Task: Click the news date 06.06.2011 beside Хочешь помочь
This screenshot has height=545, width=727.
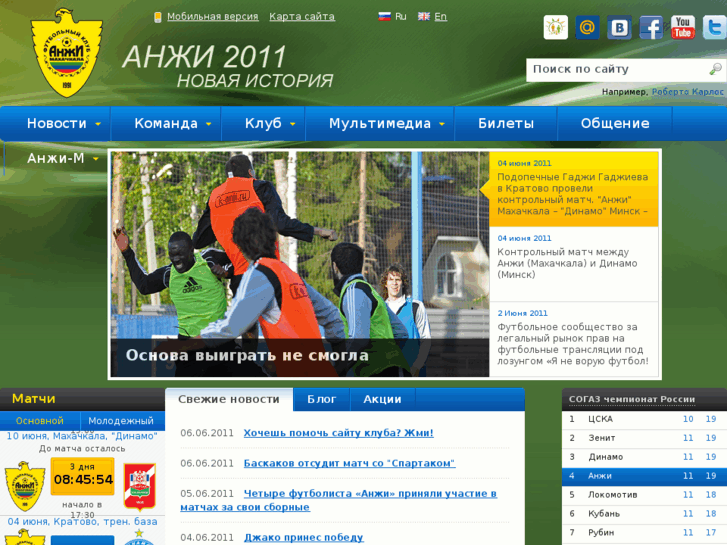Action: coord(207,433)
